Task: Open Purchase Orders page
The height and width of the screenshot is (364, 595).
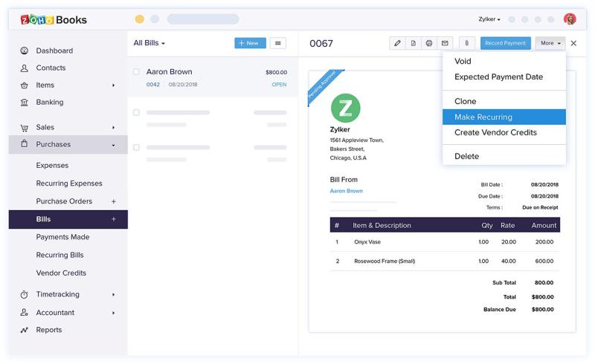Action: pos(64,201)
